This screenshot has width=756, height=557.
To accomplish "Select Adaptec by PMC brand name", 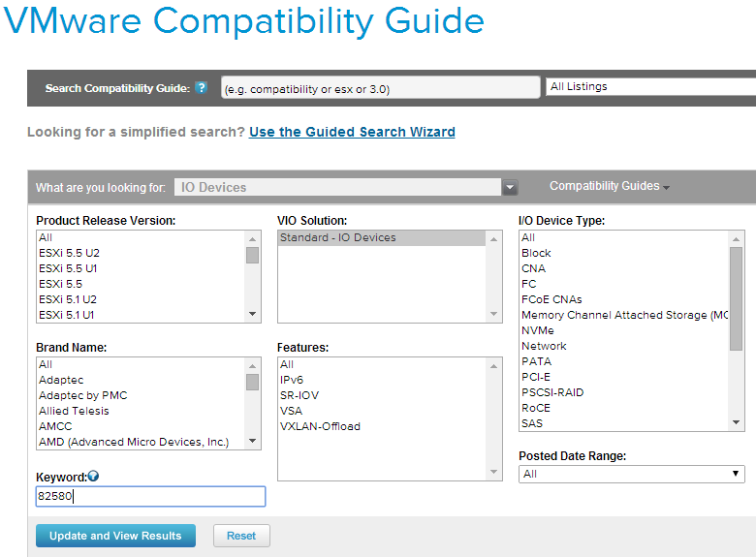I will [x=82, y=395].
